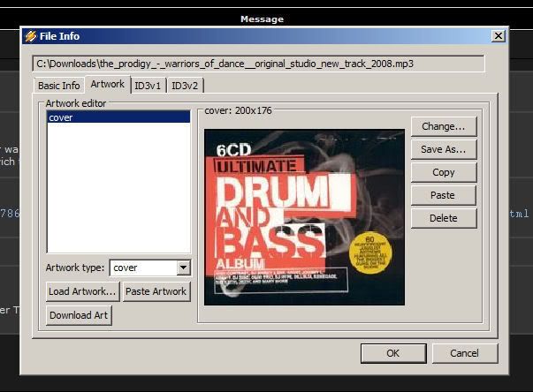
Task: Select the 'cover' entry in the artwork list
Action: (x=118, y=117)
